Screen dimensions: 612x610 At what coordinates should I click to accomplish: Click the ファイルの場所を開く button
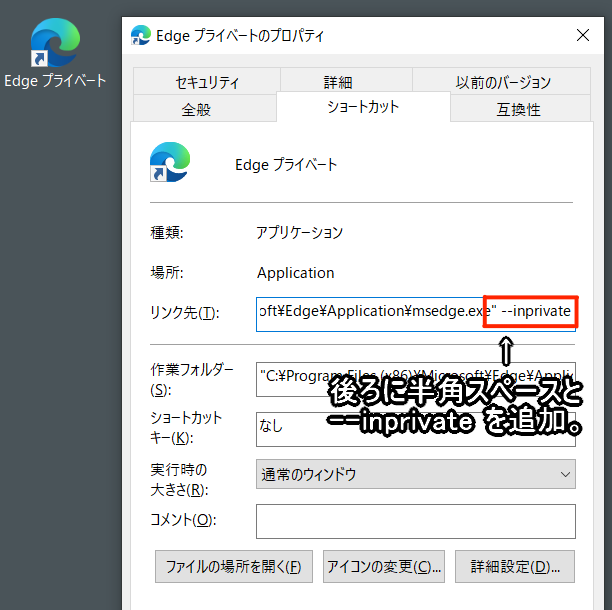click(234, 567)
